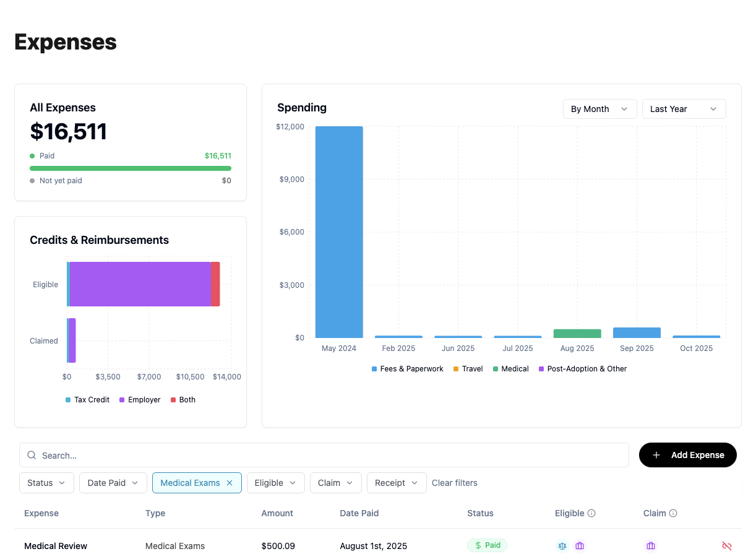This screenshot has height=554, width=756.
Task: Toggle Tax Credit legend item
Action: tap(87, 400)
